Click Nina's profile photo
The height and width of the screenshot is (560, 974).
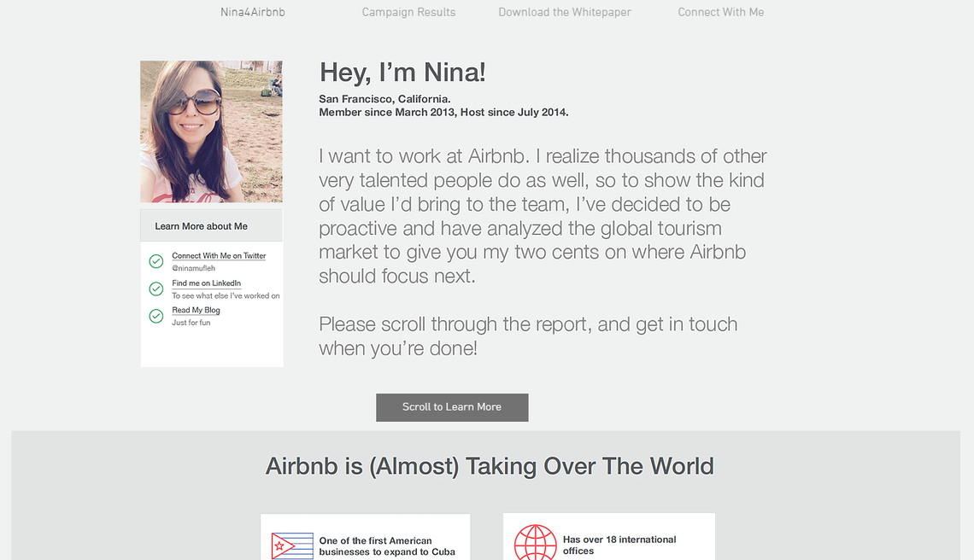click(x=211, y=131)
